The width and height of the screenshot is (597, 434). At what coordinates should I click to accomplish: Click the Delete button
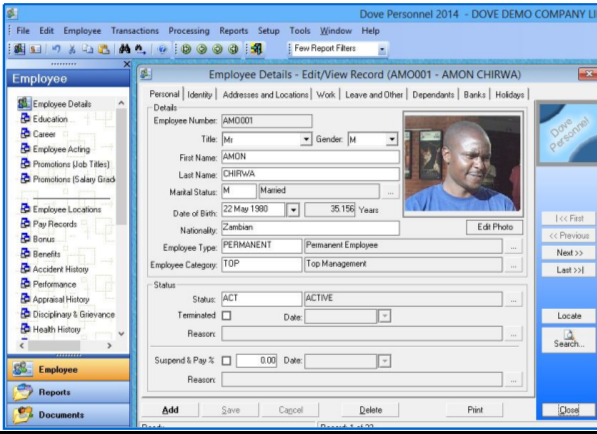click(x=370, y=410)
